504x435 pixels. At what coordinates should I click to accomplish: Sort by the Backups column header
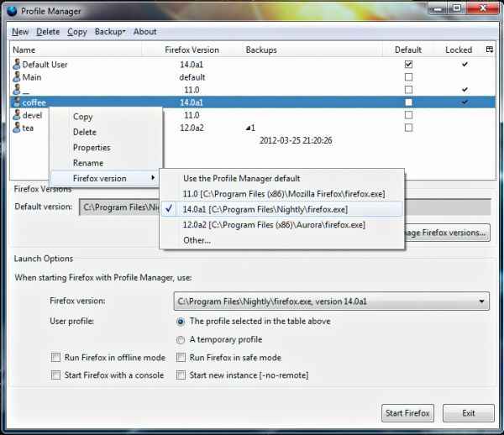(312, 50)
